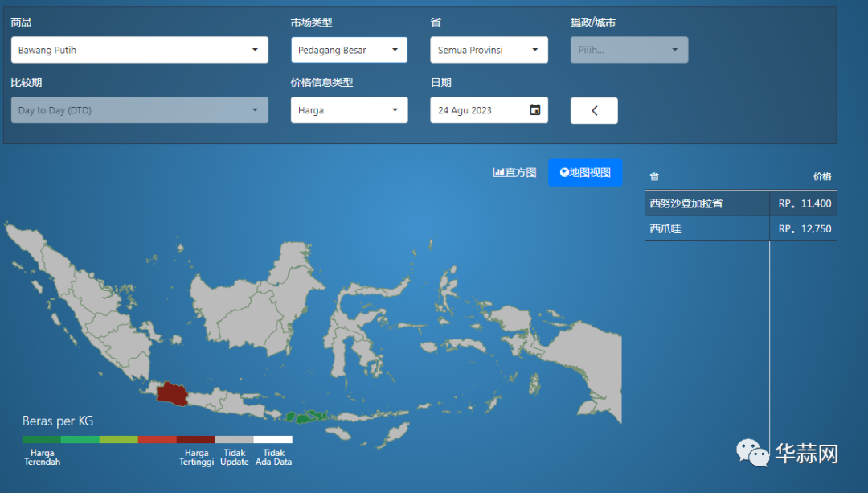Screen dimensions: 868x493
Task: Expand the 市场类型 Pedagang Besar dropdown
Action: 349,50
